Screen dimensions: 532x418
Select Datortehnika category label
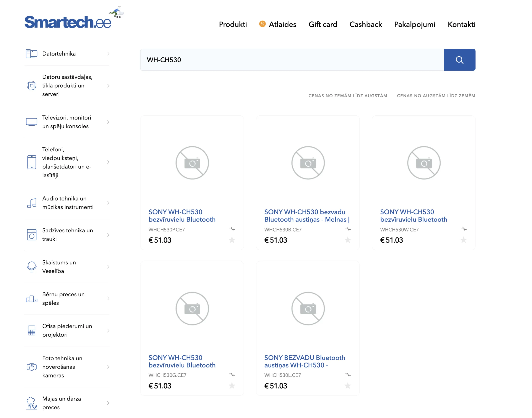pyautogui.click(x=59, y=54)
